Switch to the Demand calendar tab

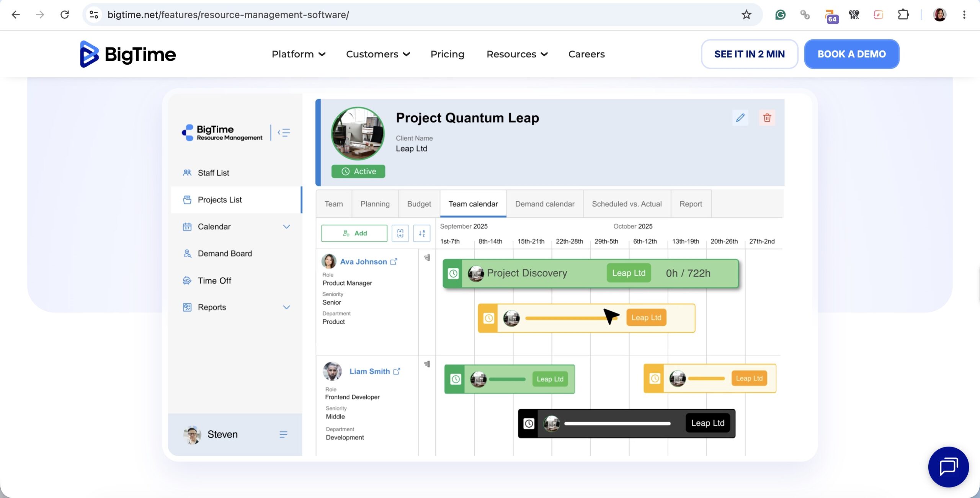[545, 204]
